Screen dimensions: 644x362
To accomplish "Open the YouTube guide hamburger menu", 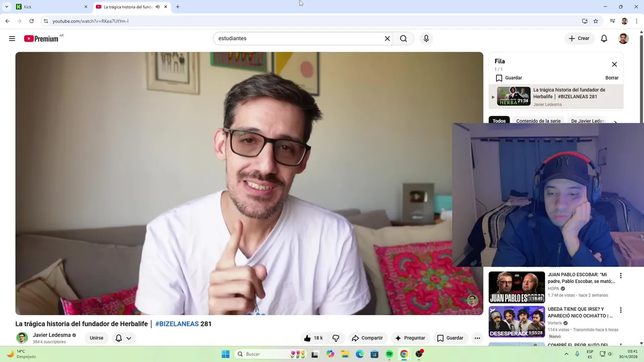I will pos(12,39).
